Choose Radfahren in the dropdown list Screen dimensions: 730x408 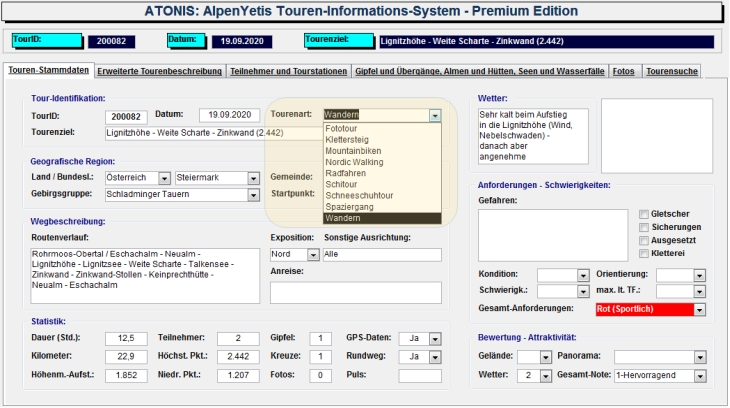[x=382, y=173]
